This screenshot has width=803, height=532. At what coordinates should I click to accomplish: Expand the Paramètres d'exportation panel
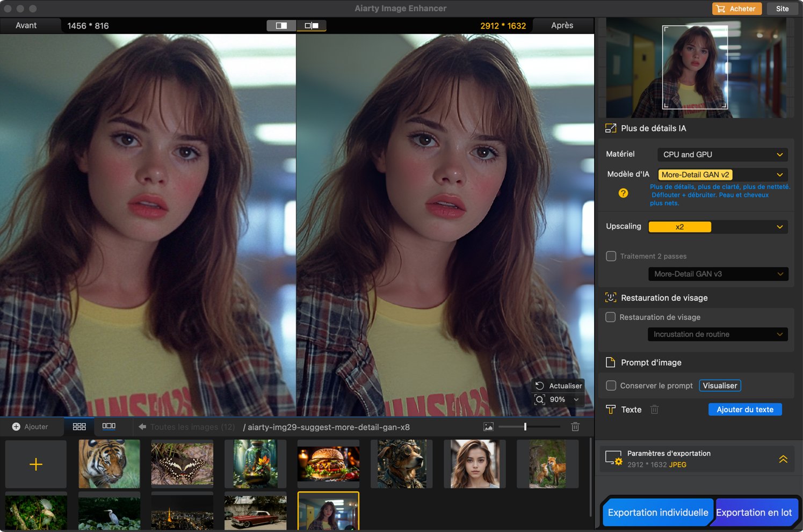pyautogui.click(x=783, y=459)
